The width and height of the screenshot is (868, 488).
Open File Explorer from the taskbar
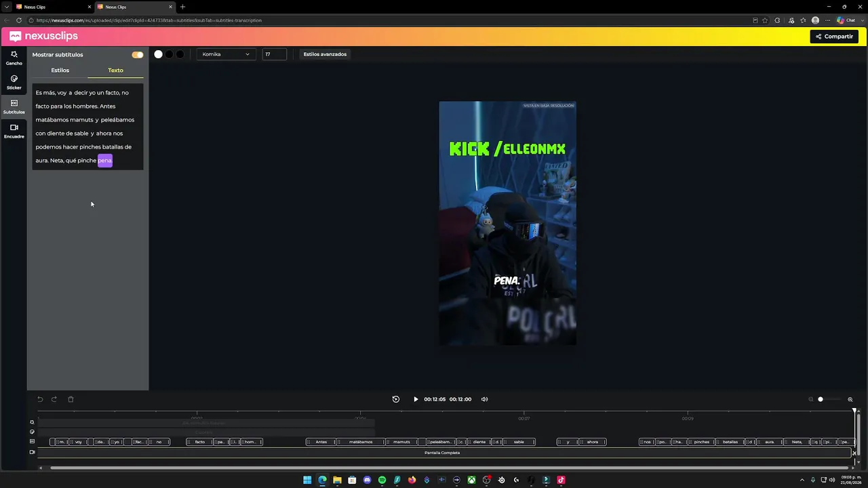pyautogui.click(x=337, y=480)
